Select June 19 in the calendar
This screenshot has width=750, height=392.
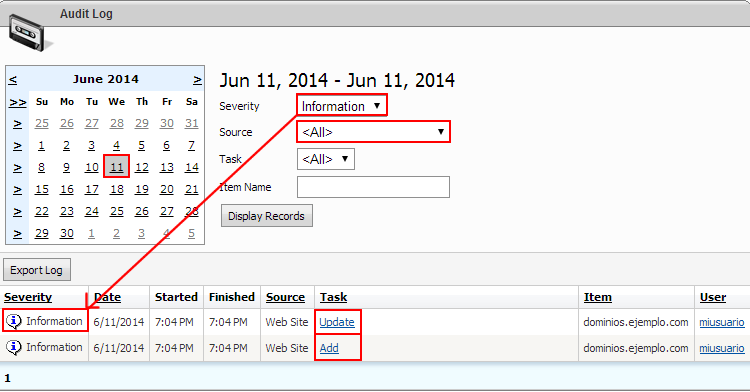coord(142,189)
